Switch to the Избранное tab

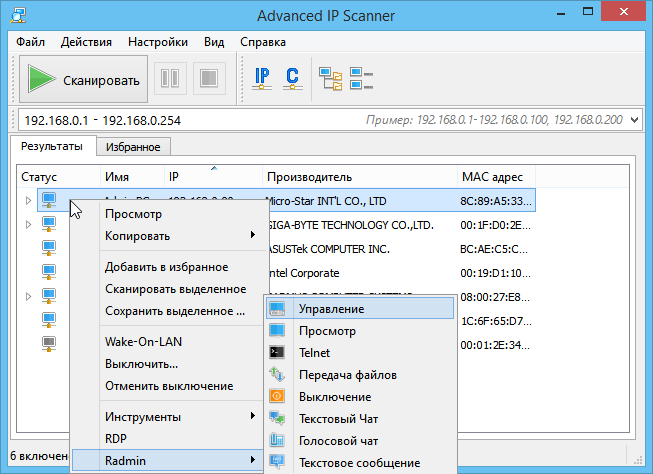(x=133, y=147)
